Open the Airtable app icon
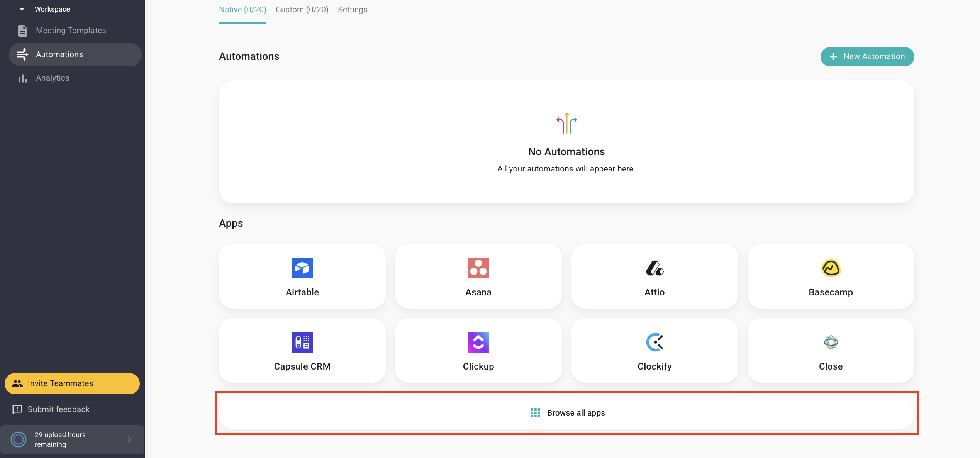980x458 pixels. 302,268
